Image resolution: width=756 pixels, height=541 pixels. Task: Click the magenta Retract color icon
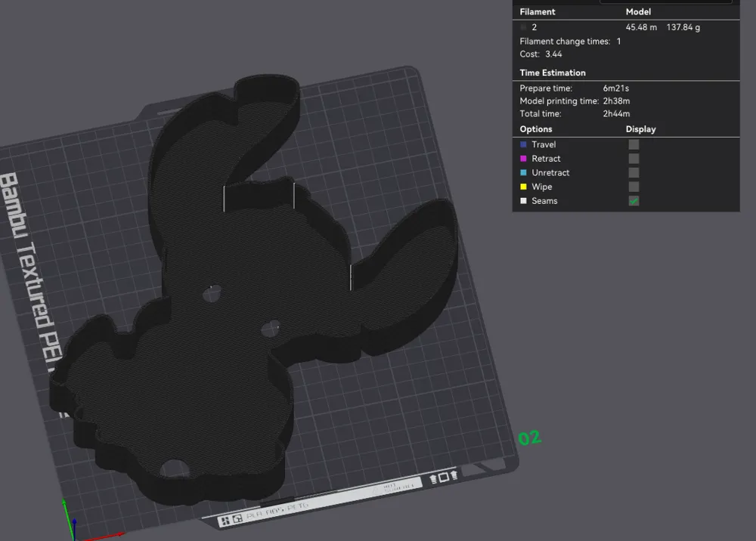pyautogui.click(x=523, y=159)
